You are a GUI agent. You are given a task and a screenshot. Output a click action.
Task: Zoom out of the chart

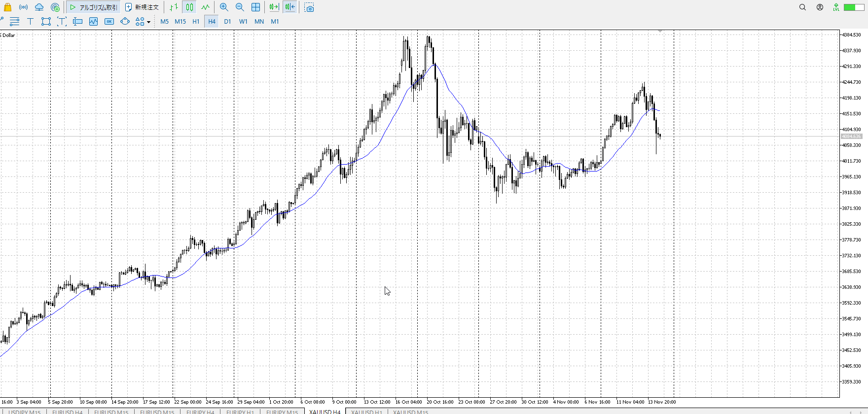(x=240, y=7)
